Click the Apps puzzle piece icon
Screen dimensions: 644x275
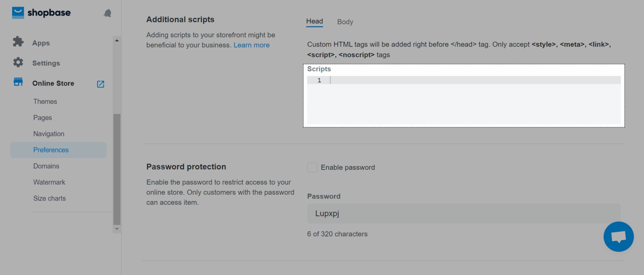(18, 42)
